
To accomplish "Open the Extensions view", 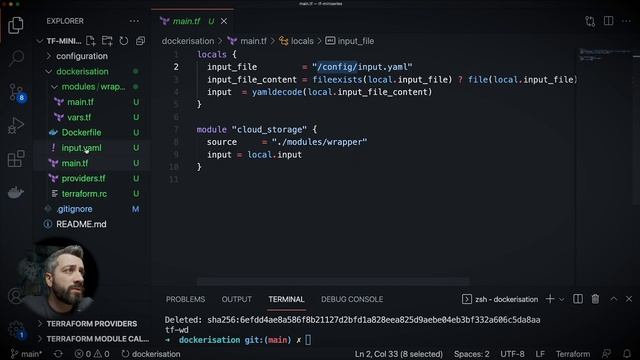I will [16, 158].
